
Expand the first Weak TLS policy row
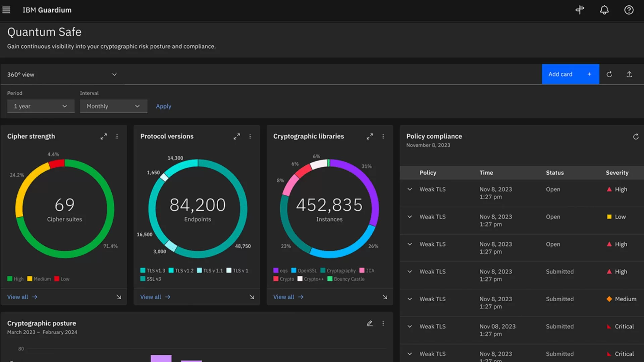[x=409, y=189]
